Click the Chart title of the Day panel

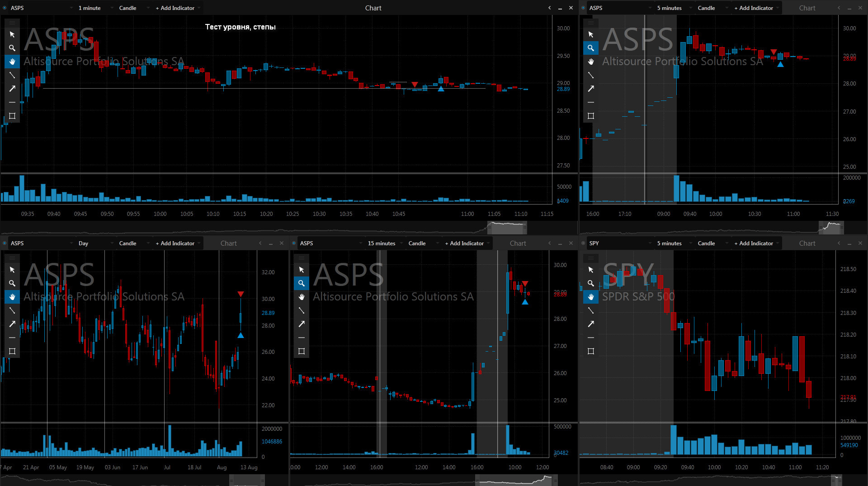click(x=228, y=243)
